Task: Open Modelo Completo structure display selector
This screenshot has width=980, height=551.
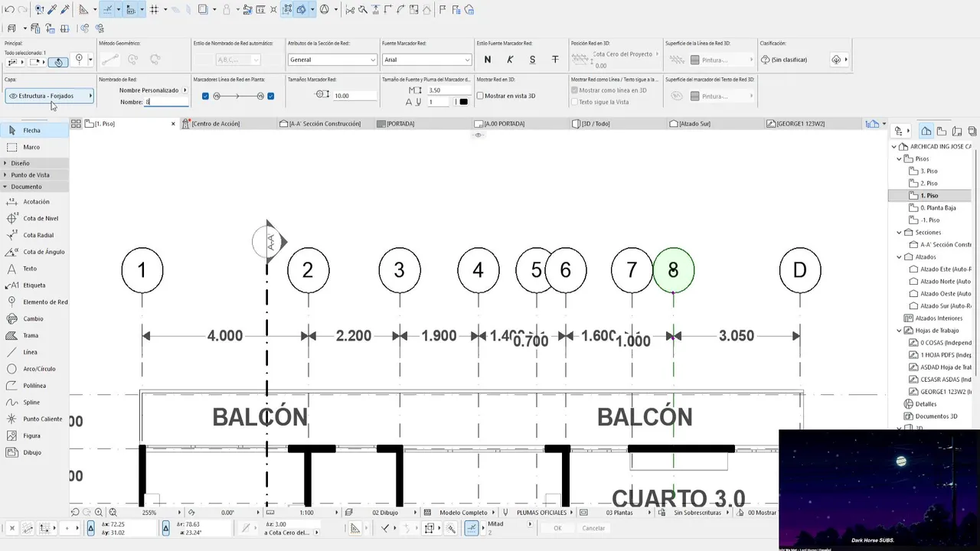Action: point(463,513)
